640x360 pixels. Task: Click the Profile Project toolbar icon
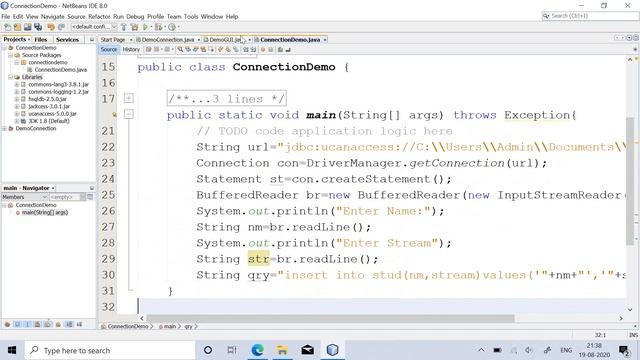(172, 27)
